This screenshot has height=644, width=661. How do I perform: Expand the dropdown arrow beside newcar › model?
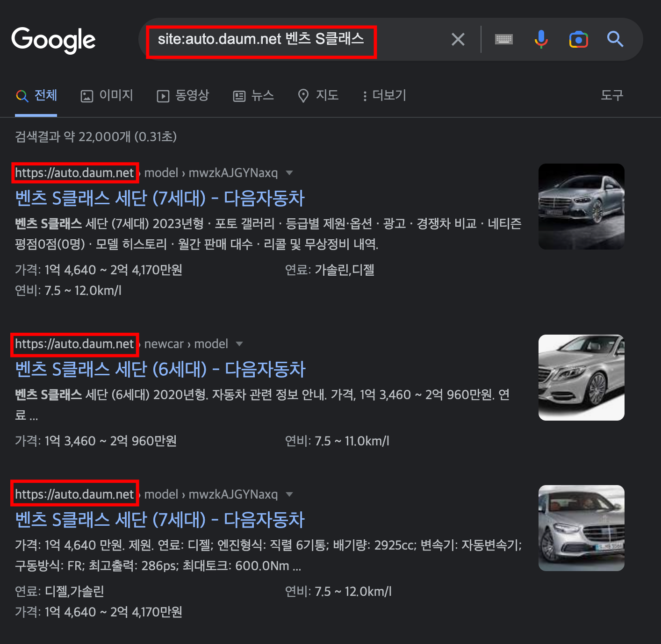(x=239, y=344)
